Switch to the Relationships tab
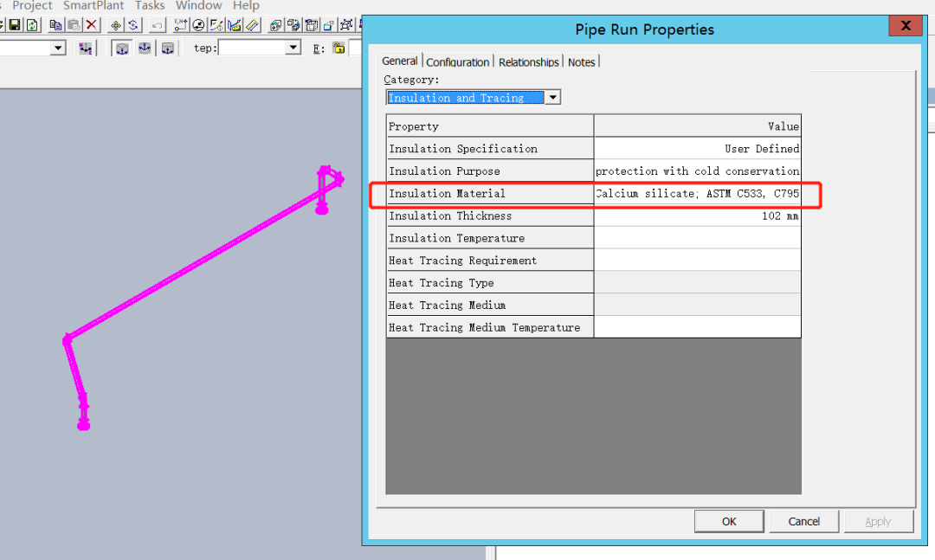The height and width of the screenshot is (560, 935). pos(528,62)
